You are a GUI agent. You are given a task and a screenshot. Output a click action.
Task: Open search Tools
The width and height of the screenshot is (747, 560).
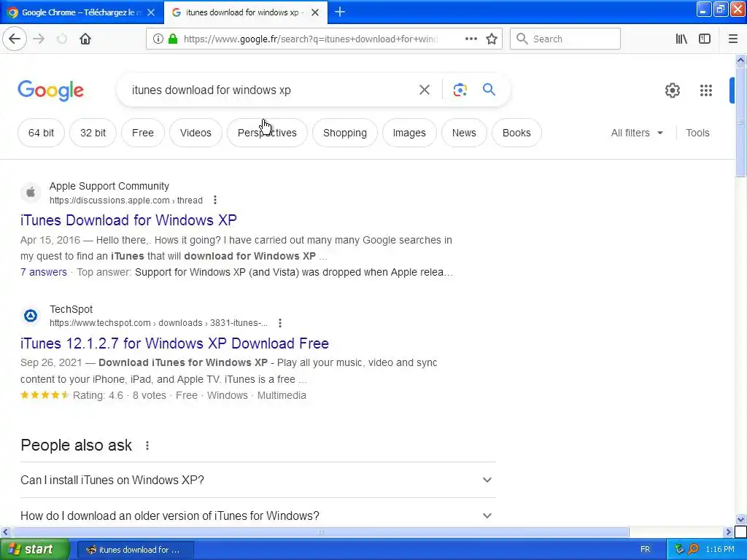697,133
